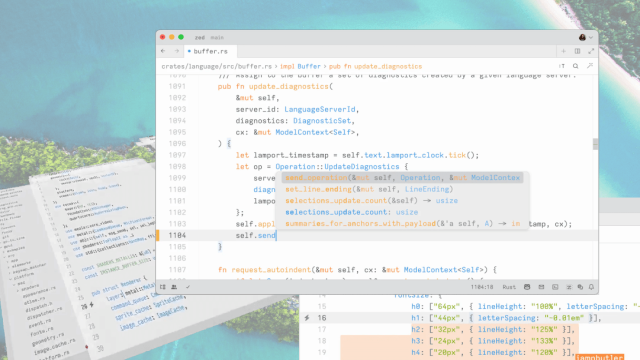Viewport: 640px width, 360px height.
Task: Click the breadcrumb path crates/language/src/buffer.rs
Action: [x=217, y=66]
